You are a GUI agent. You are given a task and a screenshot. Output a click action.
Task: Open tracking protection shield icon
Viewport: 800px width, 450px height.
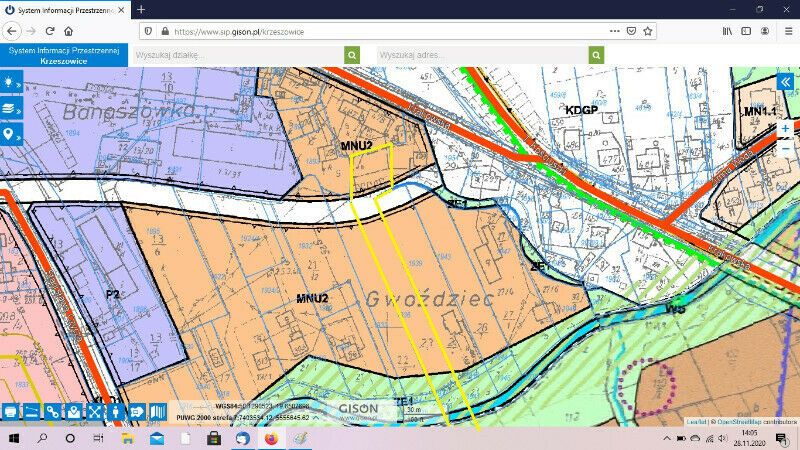(148, 31)
